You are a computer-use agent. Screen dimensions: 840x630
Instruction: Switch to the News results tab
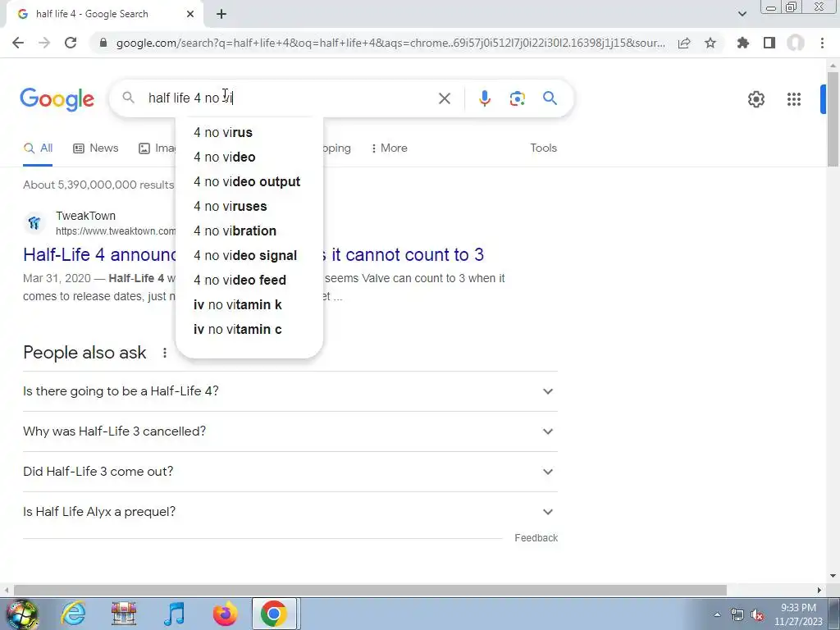point(95,148)
